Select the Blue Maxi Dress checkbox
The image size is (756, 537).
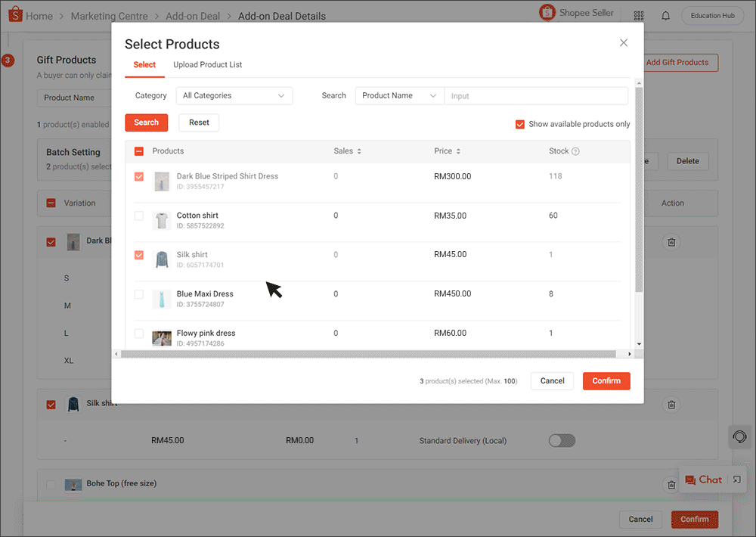[x=138, y=293]
